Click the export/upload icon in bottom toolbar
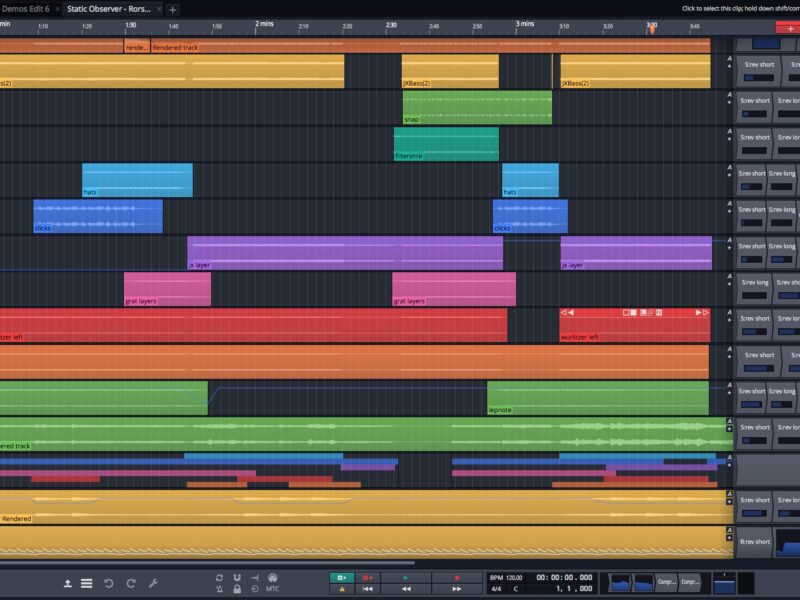This screenshot has width=800, height=600. click(68, 583)
